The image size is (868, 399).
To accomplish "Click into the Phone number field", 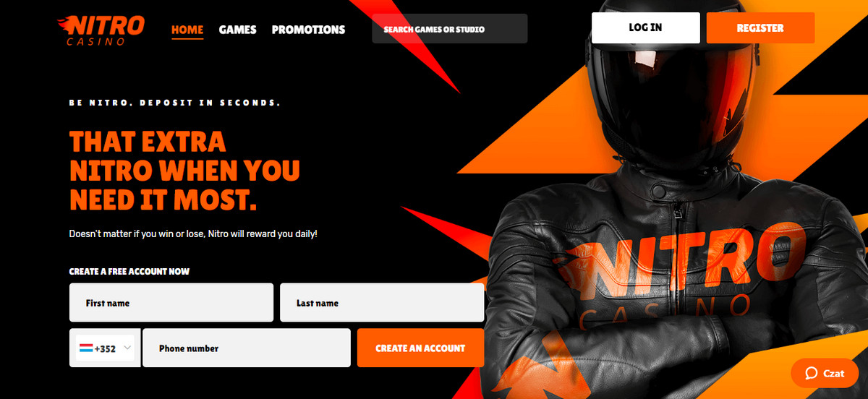I will pyautogui.click(x=247, y=348).
